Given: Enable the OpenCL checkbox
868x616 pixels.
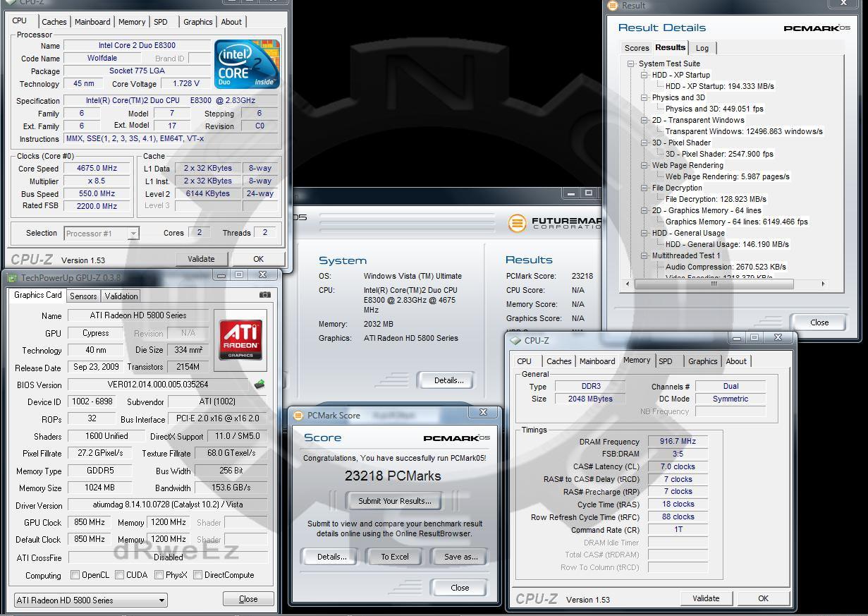Looking at the screenshot, I should pyautogui.click(x=75, y=575).
